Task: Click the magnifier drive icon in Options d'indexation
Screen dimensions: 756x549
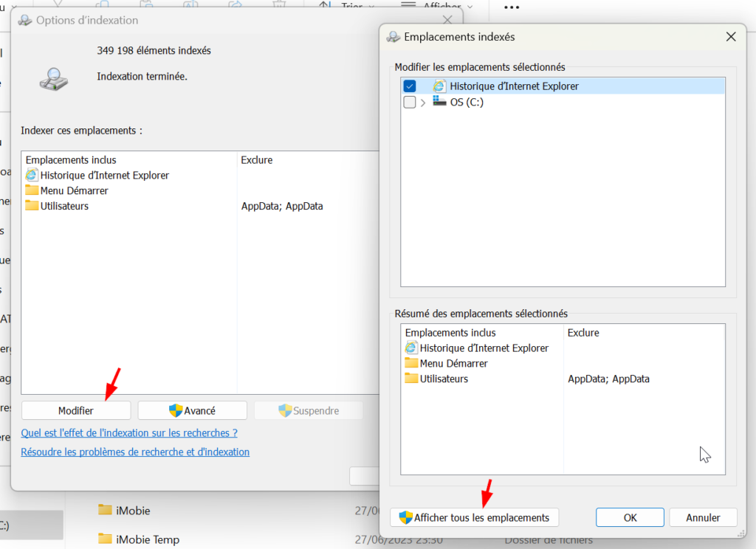Action: click(x=53, y=80)
